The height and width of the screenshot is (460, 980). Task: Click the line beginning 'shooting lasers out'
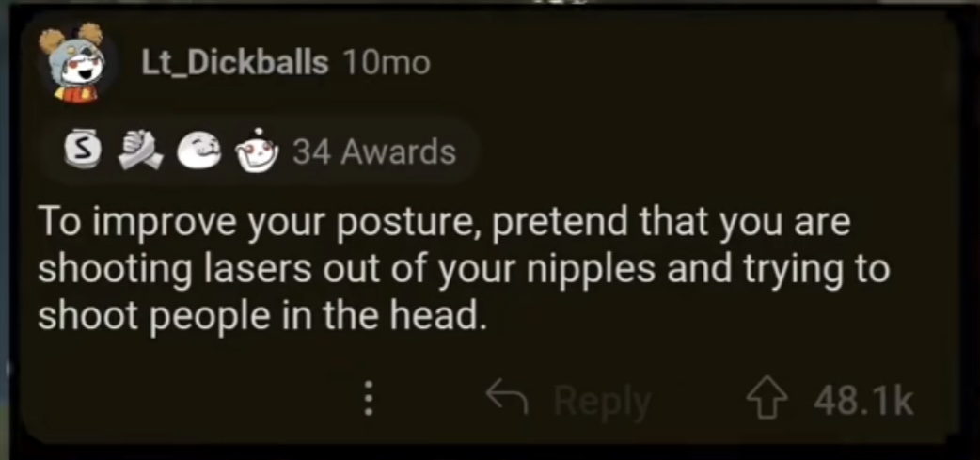tap(463, 270)
